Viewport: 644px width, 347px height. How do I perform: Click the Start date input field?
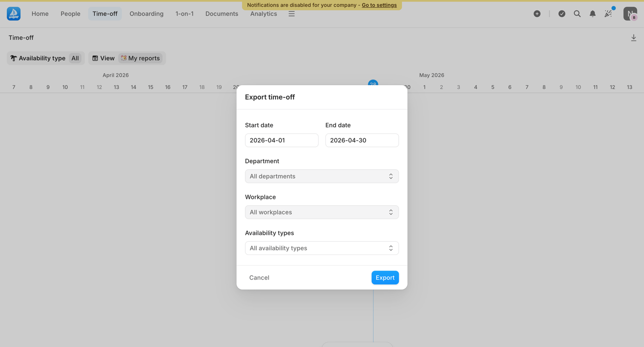point(282,140)
